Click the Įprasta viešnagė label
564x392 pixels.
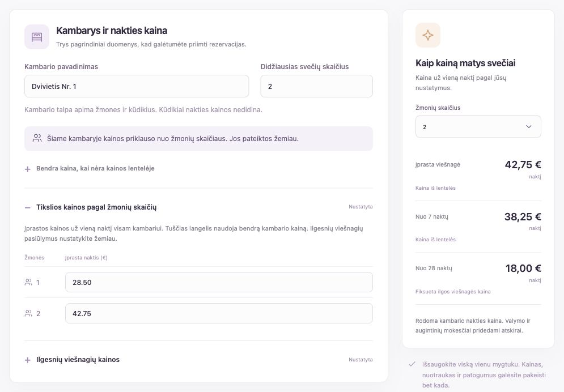click(x=438, y=165)
